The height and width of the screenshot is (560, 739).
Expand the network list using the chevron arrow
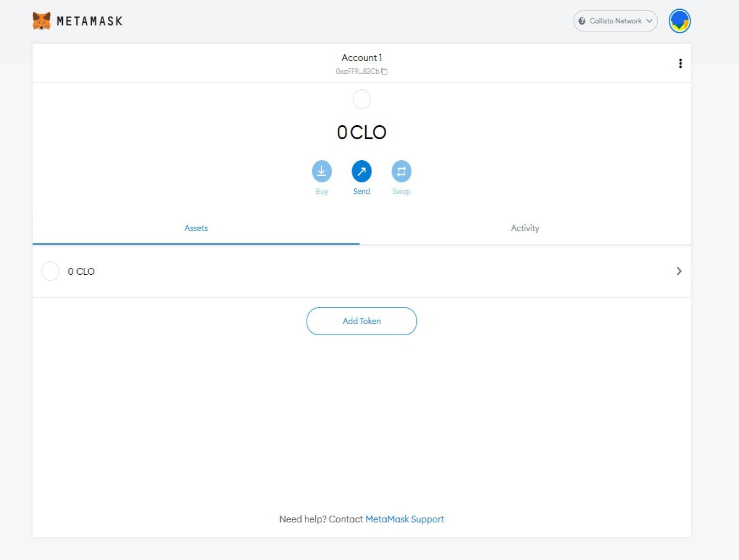pyautogui.click(x=649, y=21)
